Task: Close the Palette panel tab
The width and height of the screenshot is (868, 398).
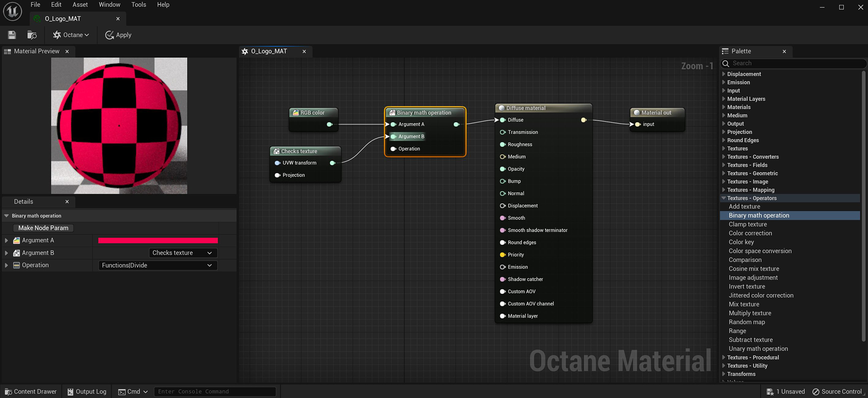Action: [784, 51]
